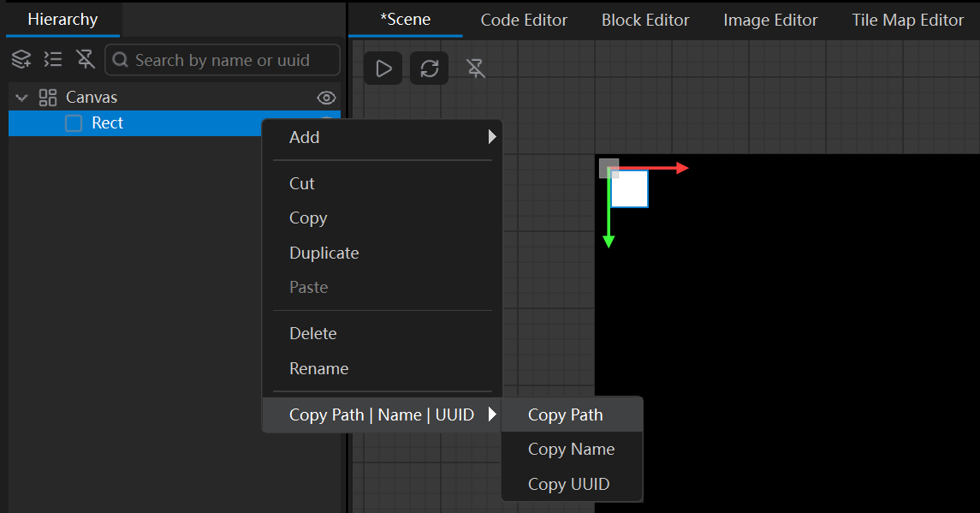The height and width of the screenshot is (513, 980).
Task: Open the Block Editor tab
Action: (645, 20)
